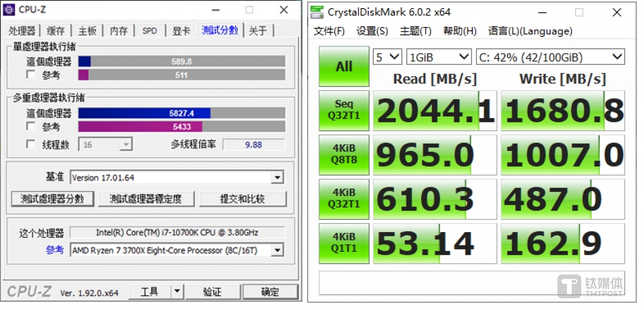Screen dimensions: 644x310
Task: Tick the 线程数 checkbox
Action: coord(30,144)
